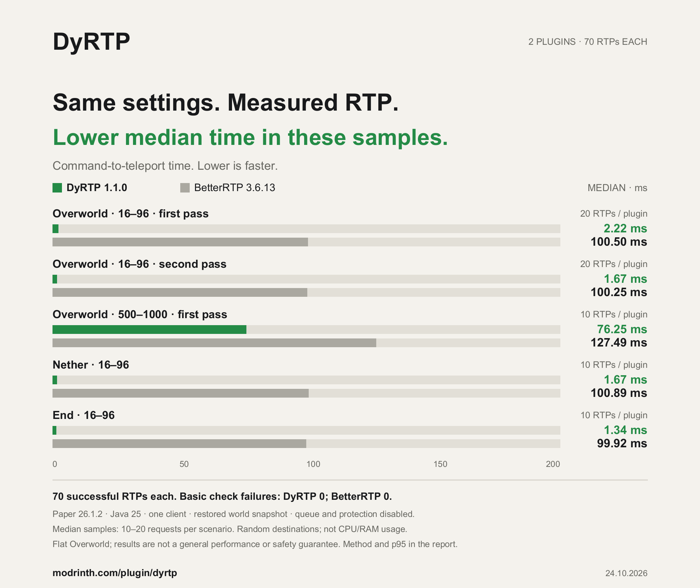This screenshot has height=588, width=700.
Task: Click the green bar for Overworld 16–96 first pass
Action: click(55, 229)
